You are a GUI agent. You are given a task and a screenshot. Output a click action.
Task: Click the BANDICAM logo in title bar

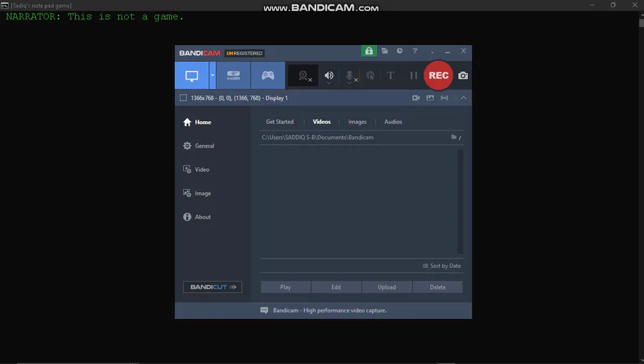coord(200,53)
